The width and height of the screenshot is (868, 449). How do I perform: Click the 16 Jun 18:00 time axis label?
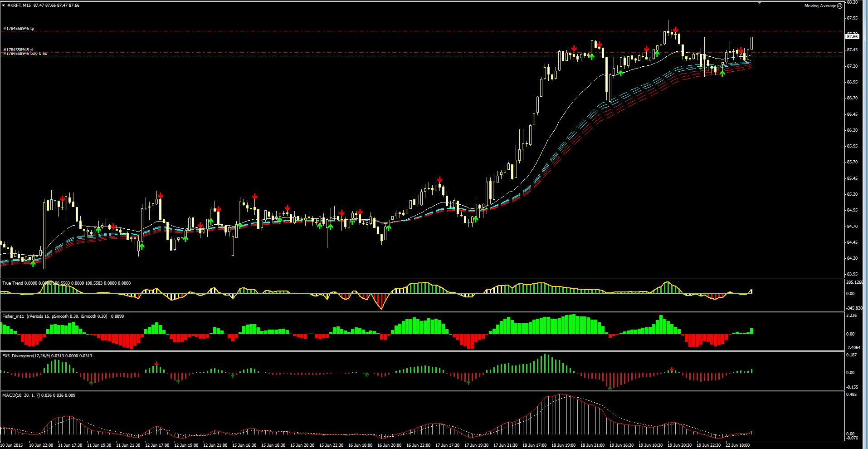click(x=360, y=445)
